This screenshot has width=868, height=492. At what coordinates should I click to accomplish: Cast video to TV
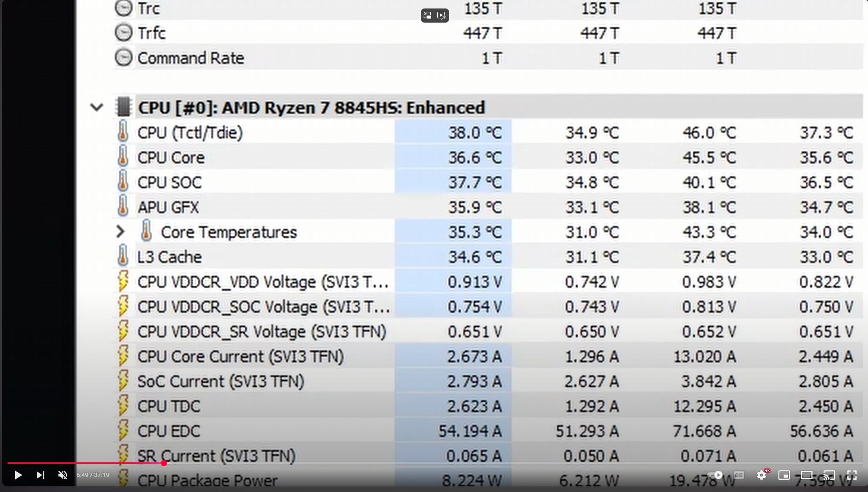[829, 475]
